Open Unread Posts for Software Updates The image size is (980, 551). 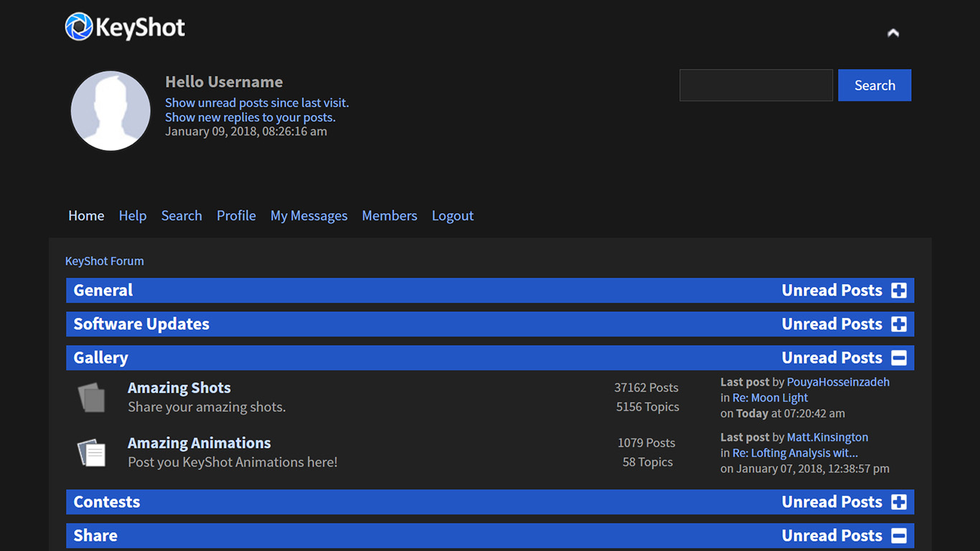[832, 324]
